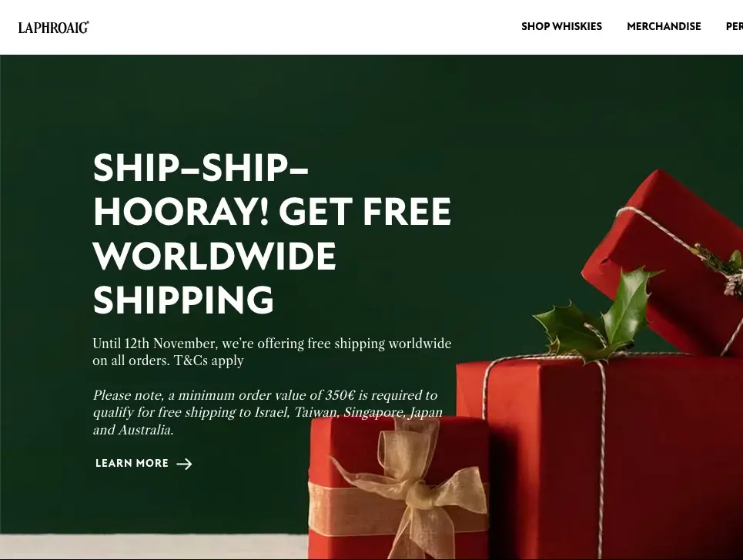This screenshot has width=743, height=560.
Task: Click the Laphroaig logo
Action: [54, 28]
